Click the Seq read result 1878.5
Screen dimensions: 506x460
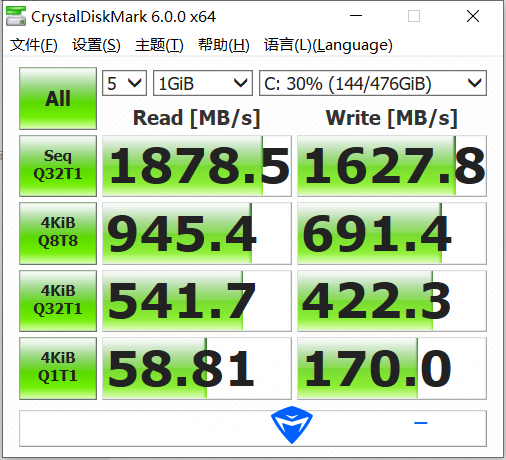pyautogui.click(x=197, y=166)
